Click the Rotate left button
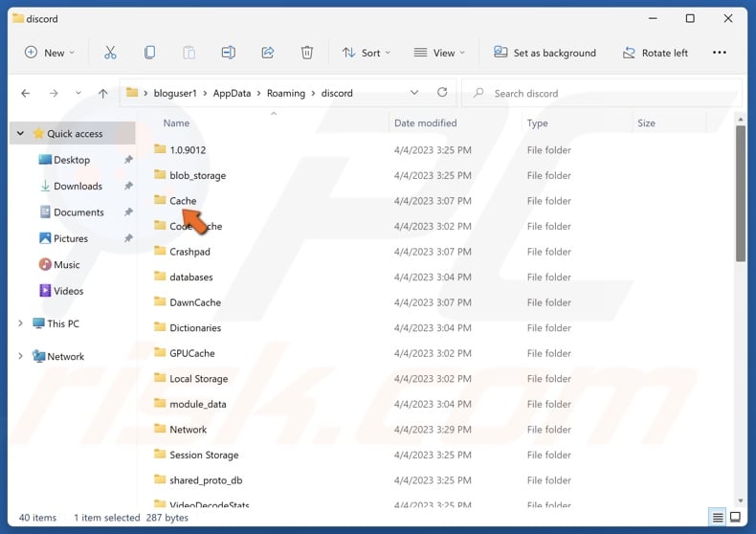 655,53
